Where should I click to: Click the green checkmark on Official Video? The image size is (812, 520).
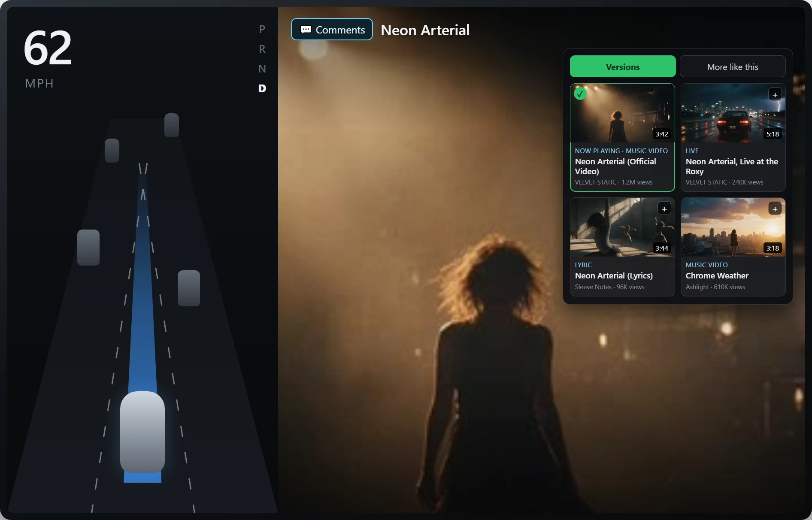[x=580, y=94]
